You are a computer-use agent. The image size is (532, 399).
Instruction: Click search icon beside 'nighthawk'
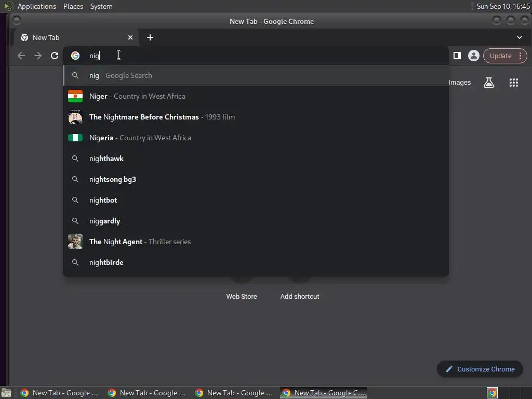[x=75, y=158]
